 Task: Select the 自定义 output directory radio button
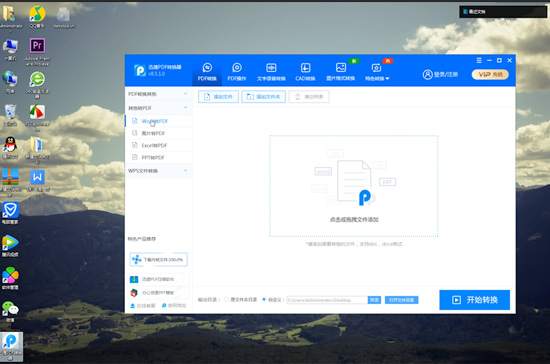(264, 299)
